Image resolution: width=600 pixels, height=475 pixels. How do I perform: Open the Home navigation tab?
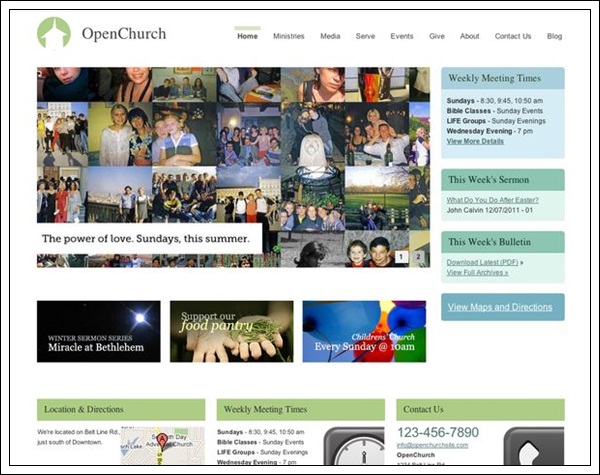click(x=247, y=36)
